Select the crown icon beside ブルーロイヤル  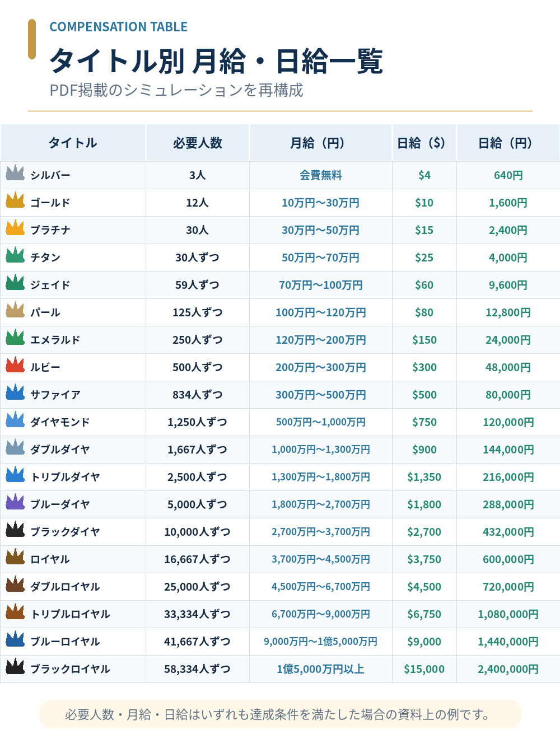(15, 639)
